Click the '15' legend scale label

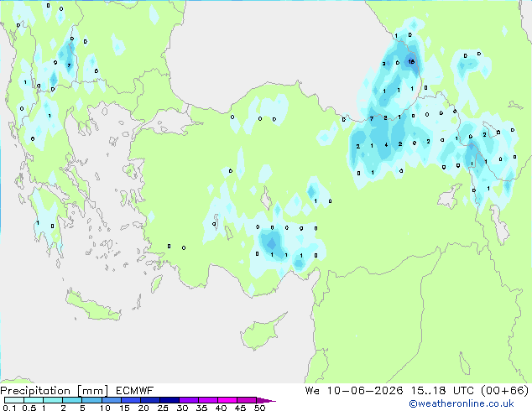pos(124,408)
